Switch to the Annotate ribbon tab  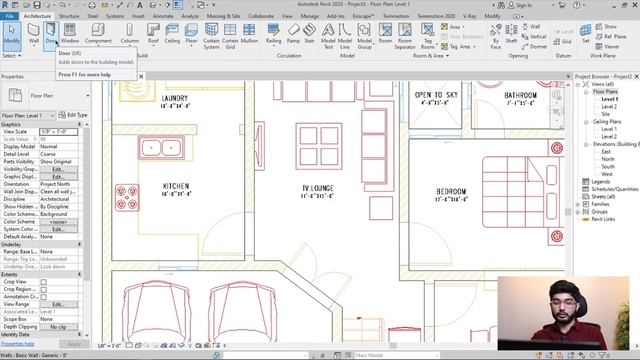click(x=163, y=16)
